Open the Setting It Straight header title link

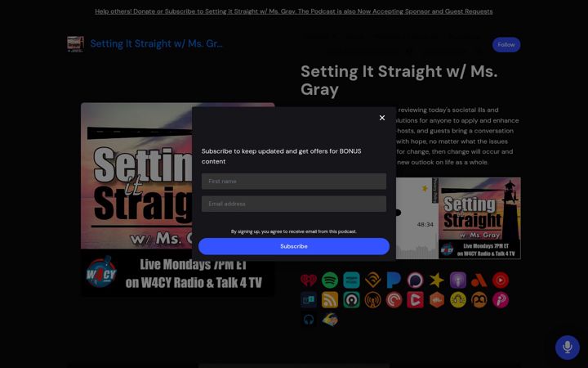click(156, 44)
